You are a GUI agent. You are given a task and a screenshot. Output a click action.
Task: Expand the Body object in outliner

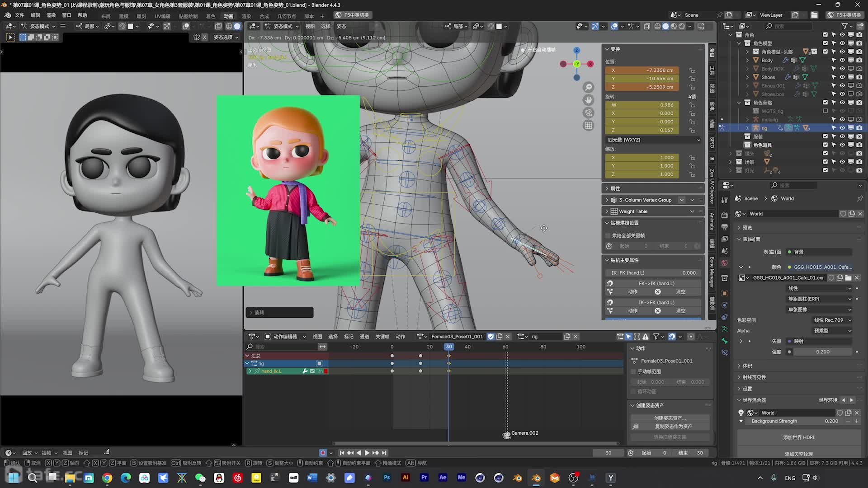click(747, 60)
